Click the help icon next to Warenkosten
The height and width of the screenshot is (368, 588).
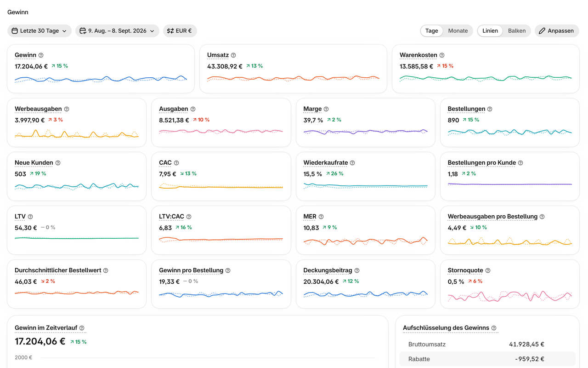click(x=442, y=55)
